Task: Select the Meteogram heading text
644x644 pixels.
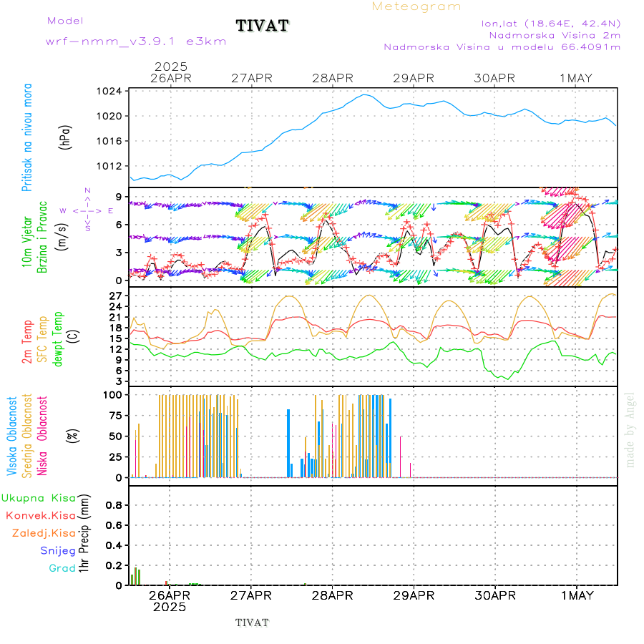Action: click(416, 6)
